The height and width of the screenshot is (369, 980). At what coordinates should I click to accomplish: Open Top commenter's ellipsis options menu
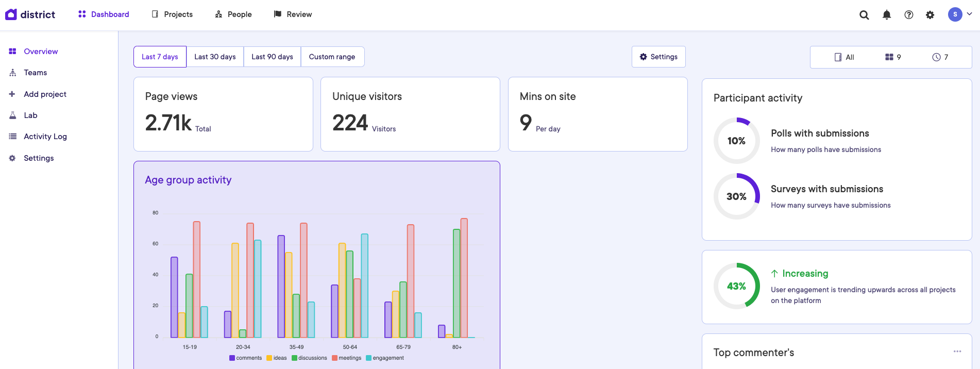click(x=957, y=351)
